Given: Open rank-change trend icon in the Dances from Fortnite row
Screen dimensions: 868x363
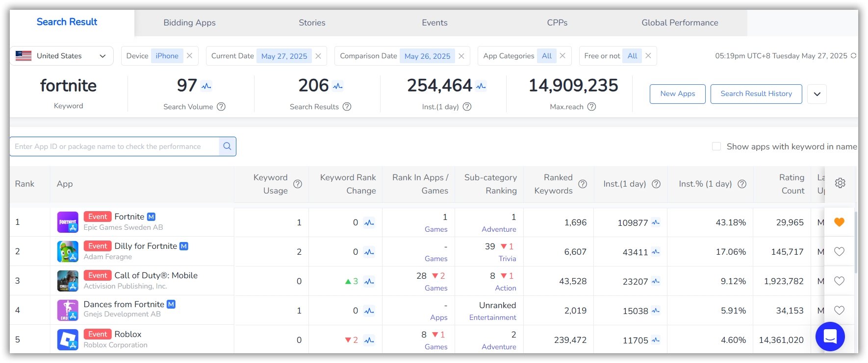Looking at the screenshot, I should [x=369, y=311].
